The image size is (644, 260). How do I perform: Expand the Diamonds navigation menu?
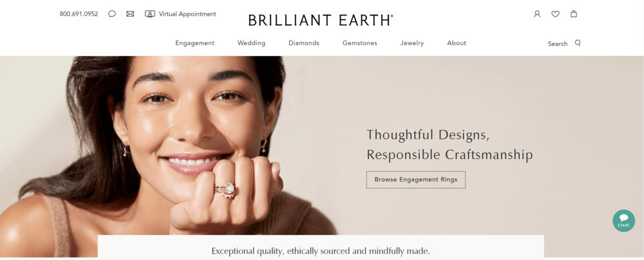point(304,43)
